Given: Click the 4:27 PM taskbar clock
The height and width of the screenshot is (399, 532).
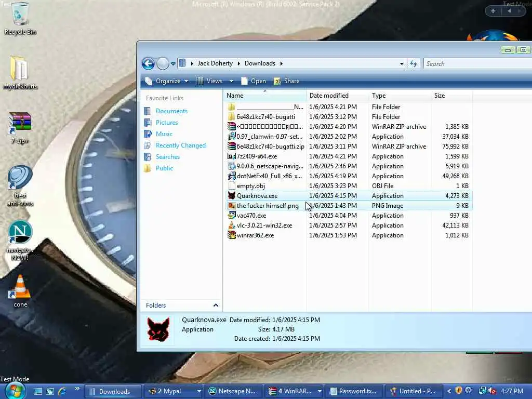Looking at the screenshot, I should pos(512,391).
